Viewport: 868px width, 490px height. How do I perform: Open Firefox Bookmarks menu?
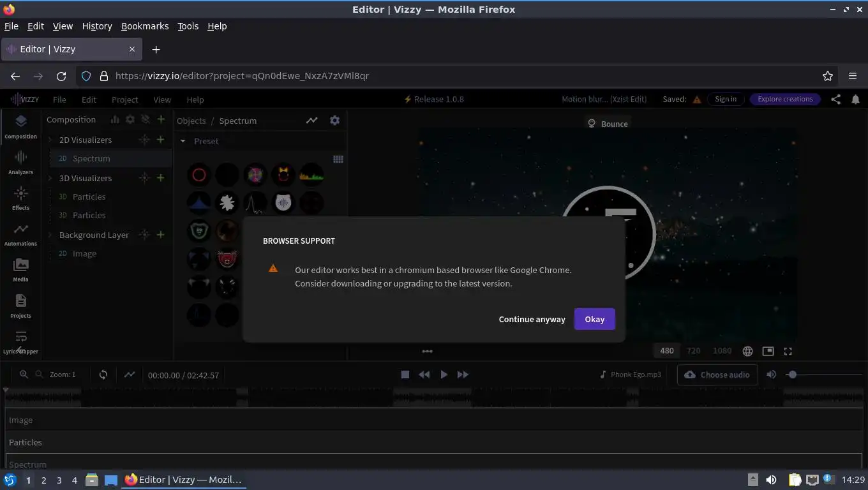click(x=145, y=26)
